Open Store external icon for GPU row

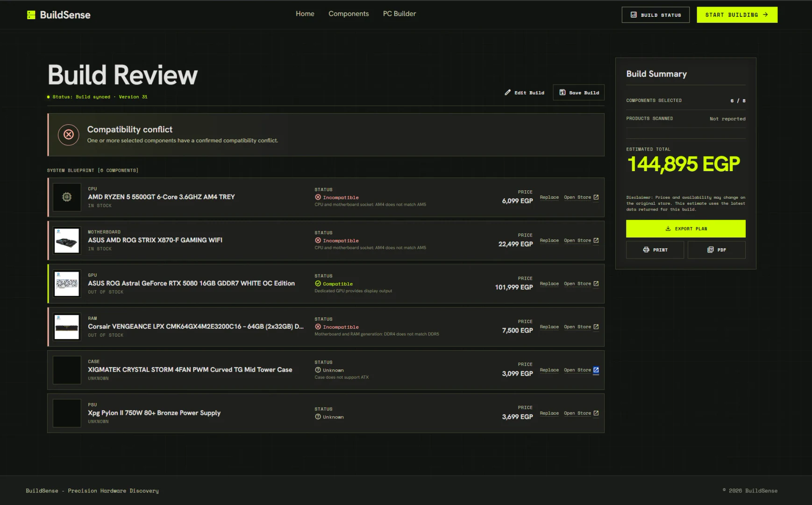pos(596,284)
